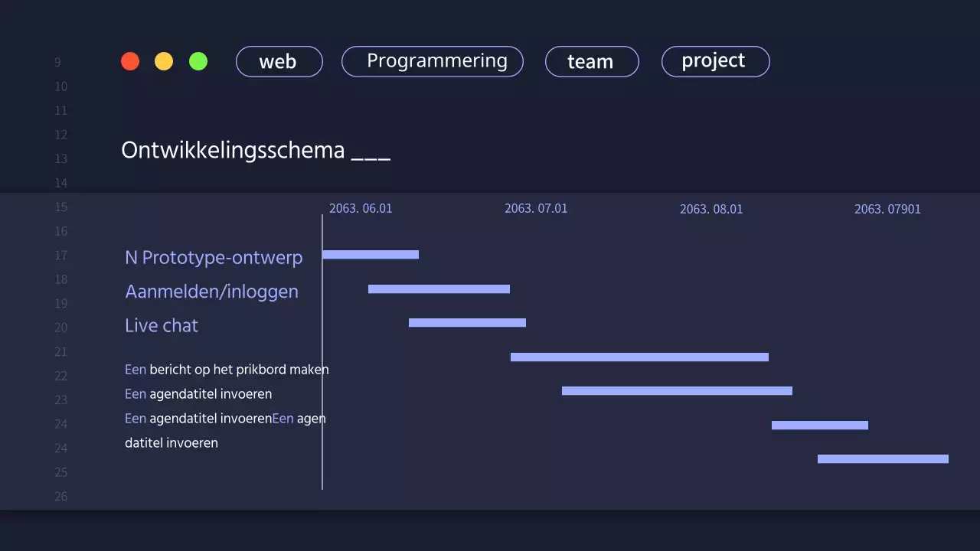Select the "Een agendatitel invoeren" task label
The width and height of the screenshot is (980, 551).
click(x=198, y=394)
